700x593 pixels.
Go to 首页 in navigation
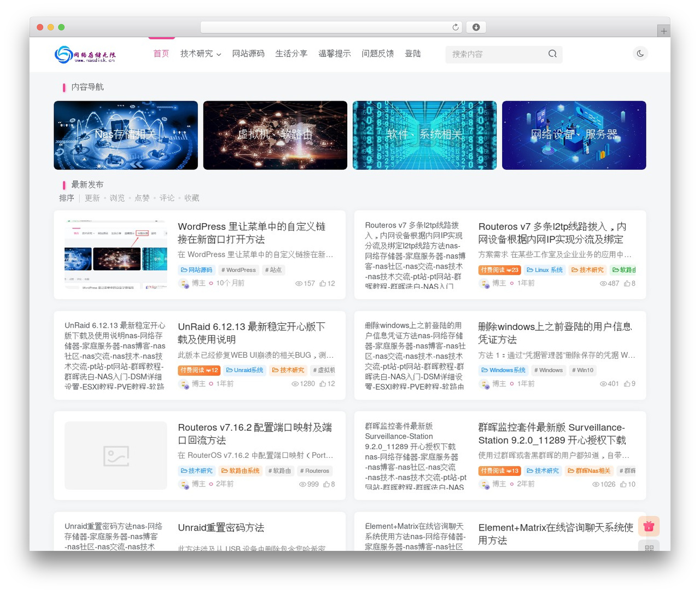click(161, 54)
